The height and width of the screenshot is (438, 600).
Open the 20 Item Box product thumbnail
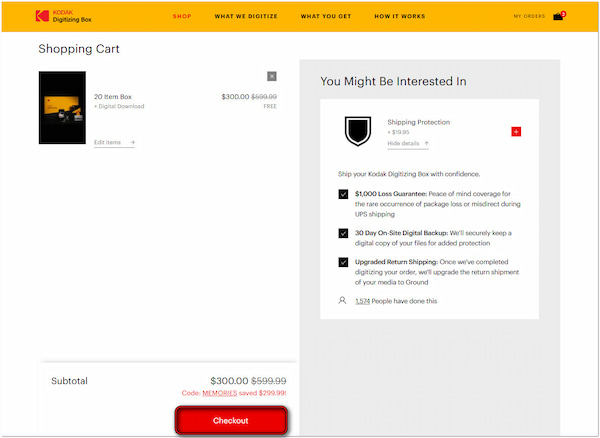[x=62, y=107]
